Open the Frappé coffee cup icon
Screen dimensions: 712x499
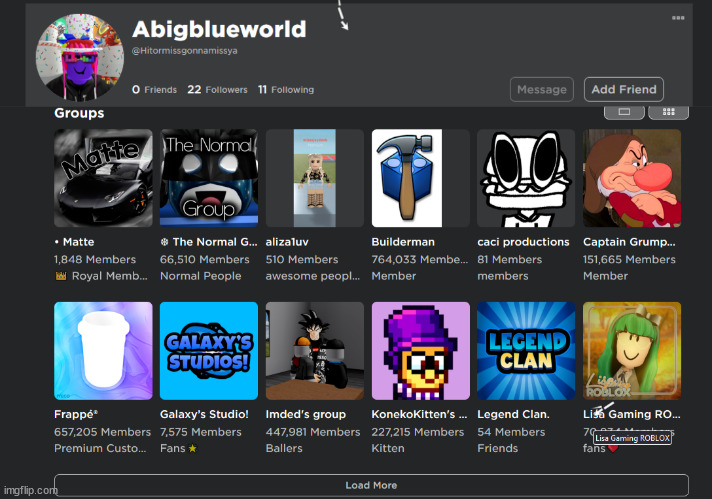coord(103,351)
